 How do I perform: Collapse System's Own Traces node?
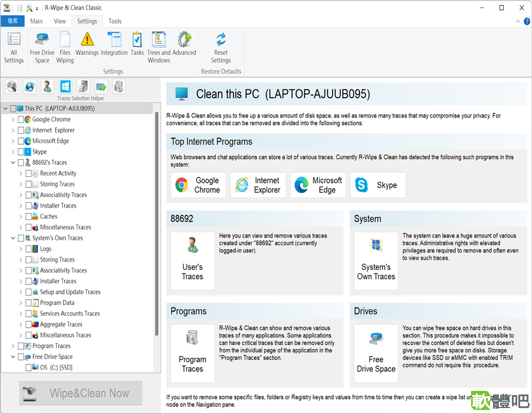pos(13,238)
